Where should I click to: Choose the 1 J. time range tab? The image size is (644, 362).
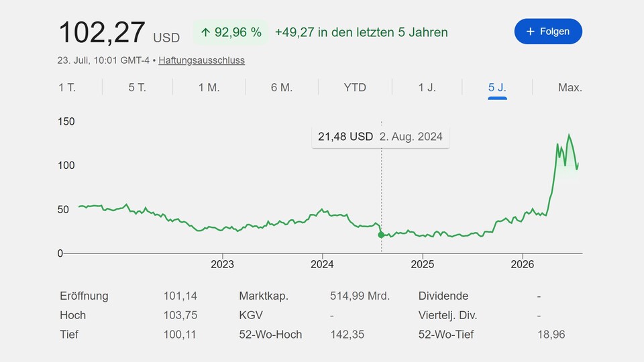(x=427, y=87)
